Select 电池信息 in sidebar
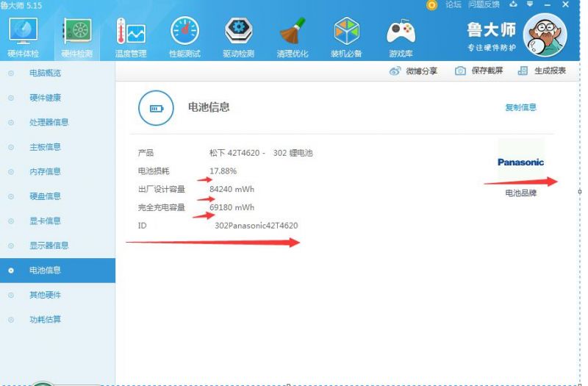Image resolution: width=588 pixels, height=386 pixels. tap(58, 270)
